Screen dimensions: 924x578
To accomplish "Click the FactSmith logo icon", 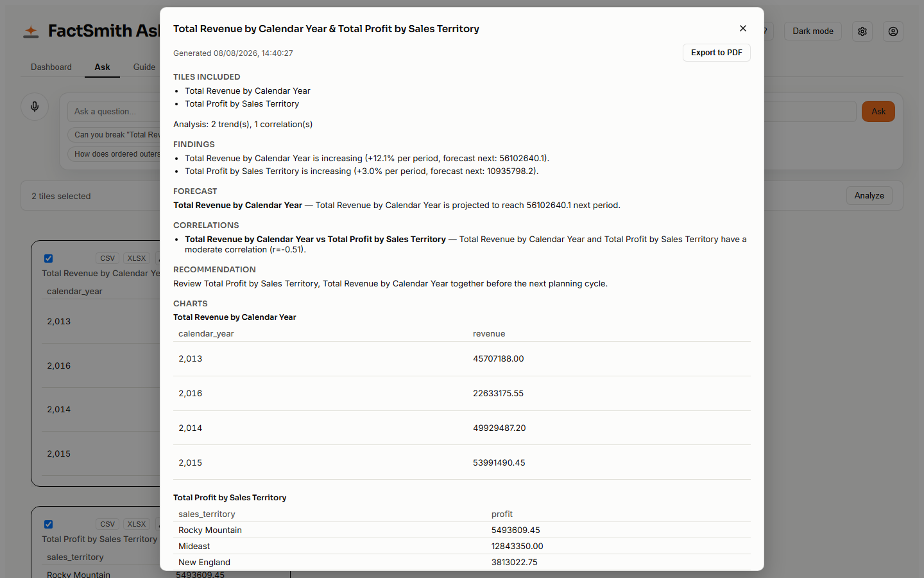I will pyautogui.click(x=31, y=31).
